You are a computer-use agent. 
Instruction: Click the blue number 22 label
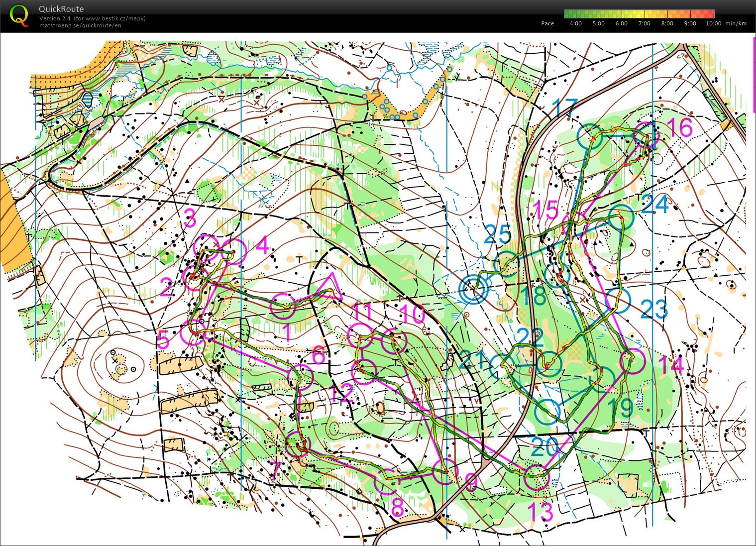[x=531, y=338]
